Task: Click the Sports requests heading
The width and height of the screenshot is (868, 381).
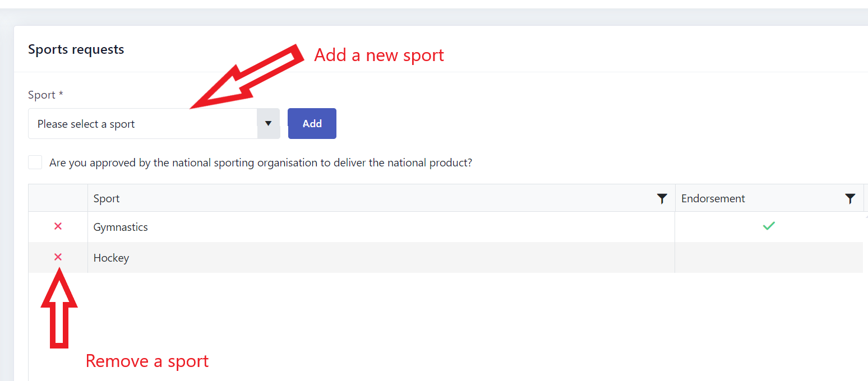Action: 76,49
